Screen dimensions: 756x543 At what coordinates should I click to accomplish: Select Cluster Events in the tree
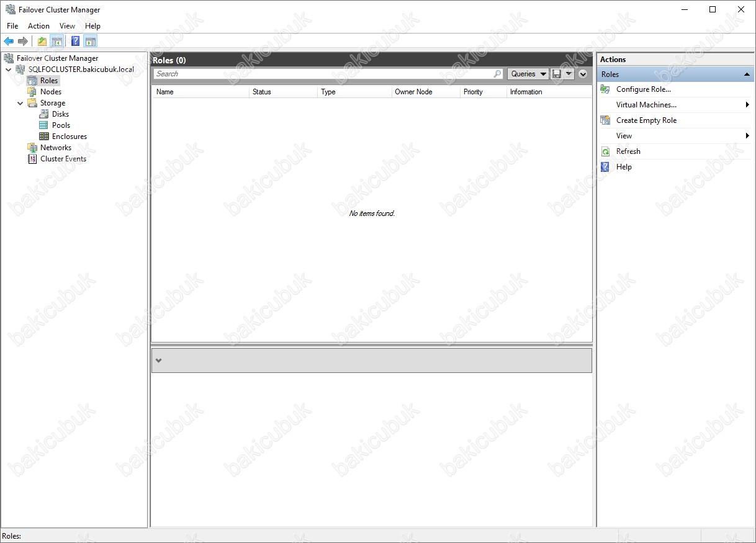coord(63,159)
